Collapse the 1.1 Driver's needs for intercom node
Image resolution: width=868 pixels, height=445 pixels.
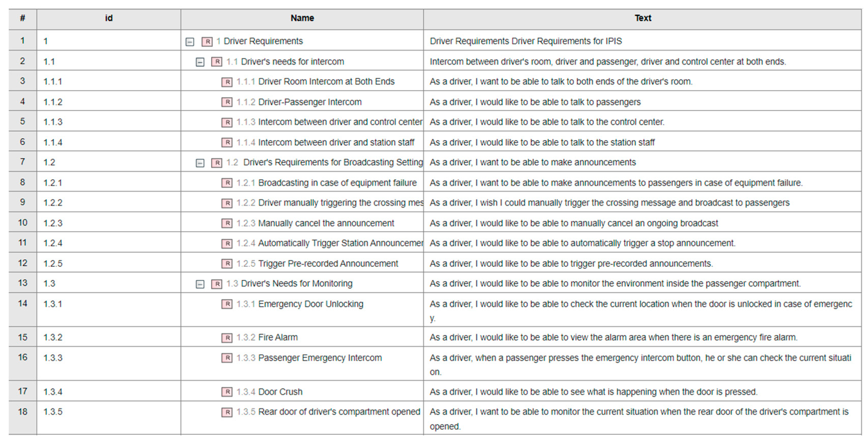(200, 62)
